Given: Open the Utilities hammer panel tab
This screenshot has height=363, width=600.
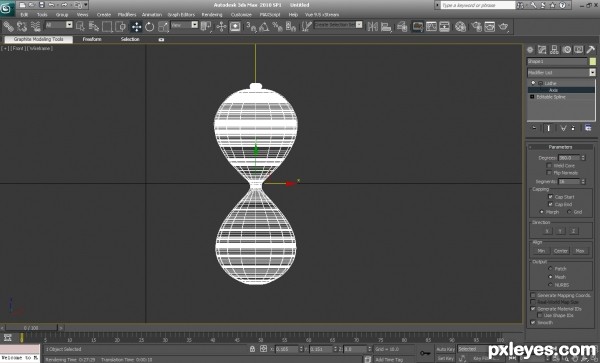Looking at the screenshot, I should click(590, 49).
